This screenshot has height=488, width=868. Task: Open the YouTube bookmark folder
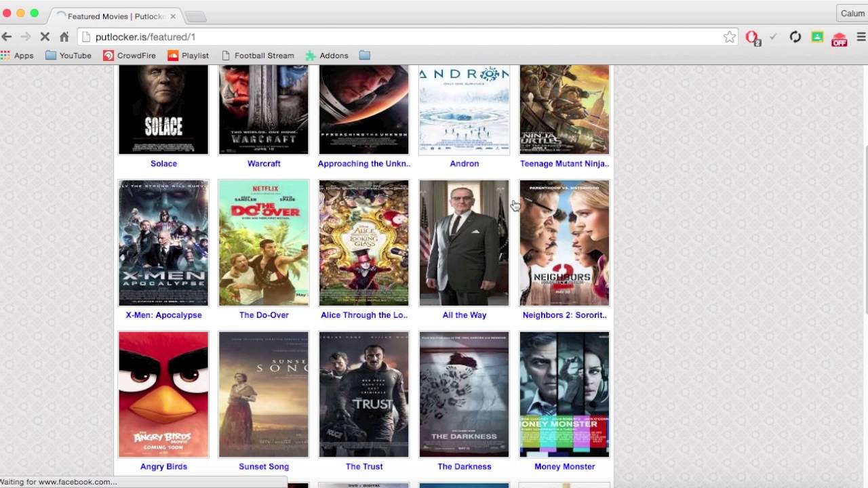coord(68,56)
